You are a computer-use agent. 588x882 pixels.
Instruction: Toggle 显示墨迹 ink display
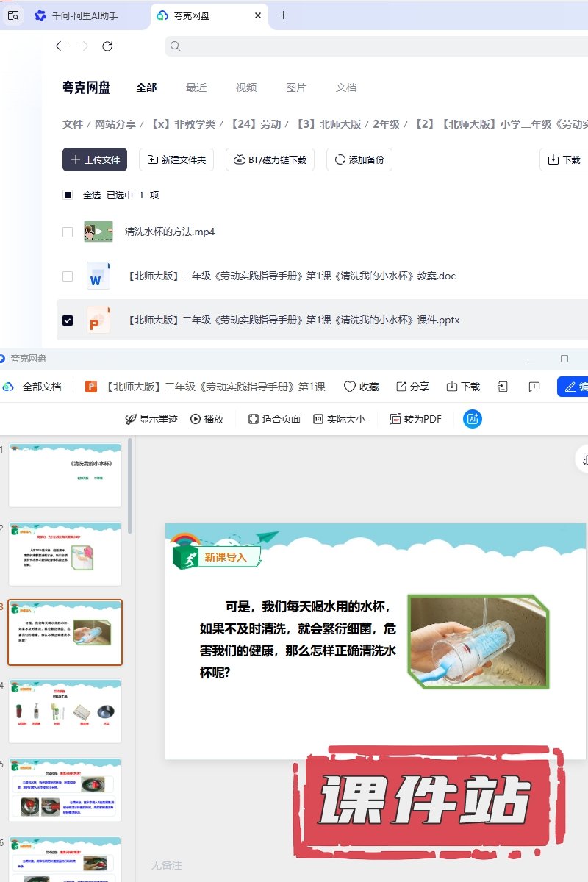point(151,419)
